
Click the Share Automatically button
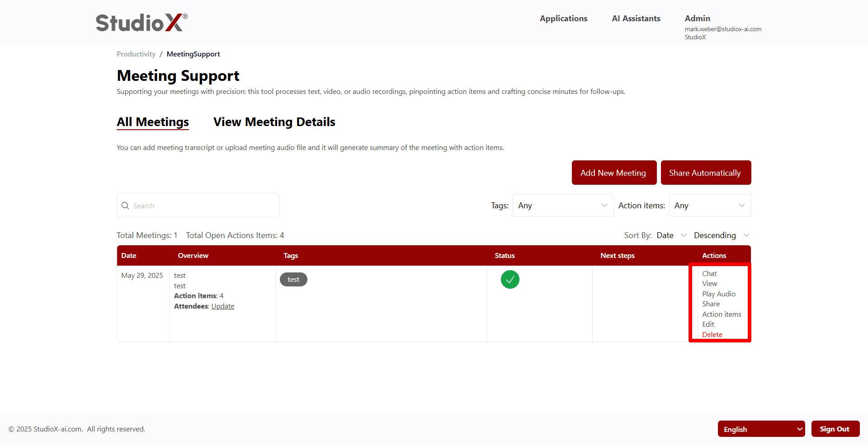click(705, 173)
